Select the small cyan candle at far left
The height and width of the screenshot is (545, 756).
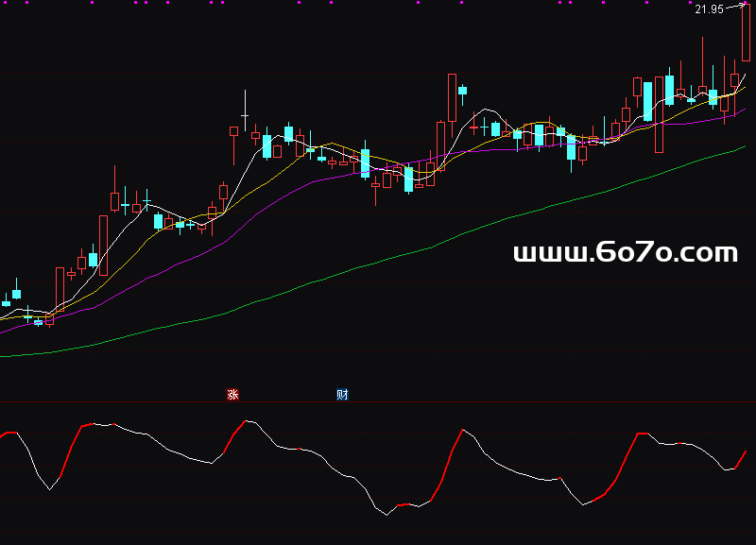coord(16,294)
